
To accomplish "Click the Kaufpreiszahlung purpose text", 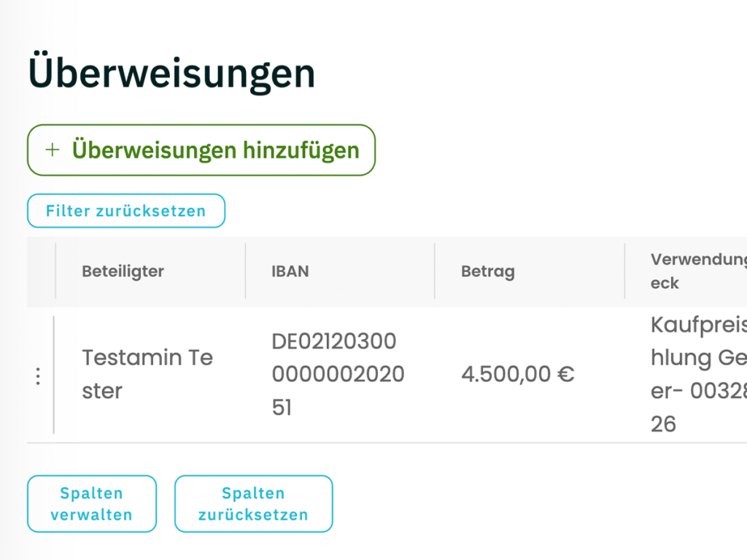I will click(697, 374).
